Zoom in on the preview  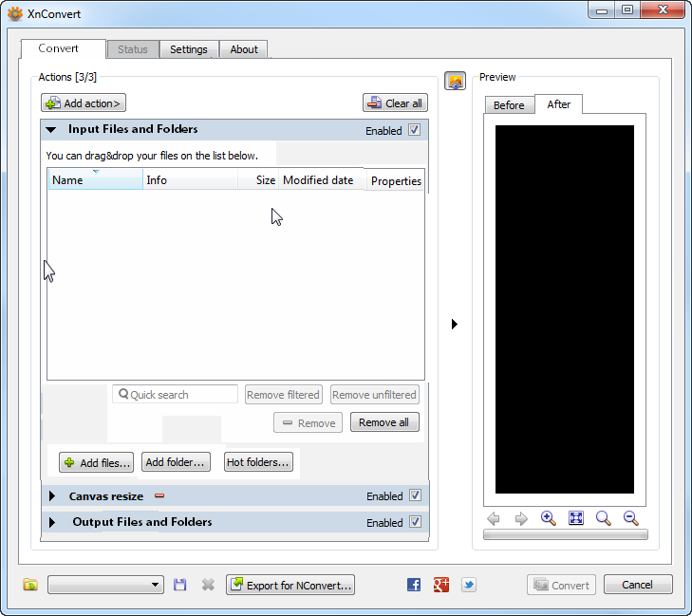pyautogui.click(x=548, y=518)
